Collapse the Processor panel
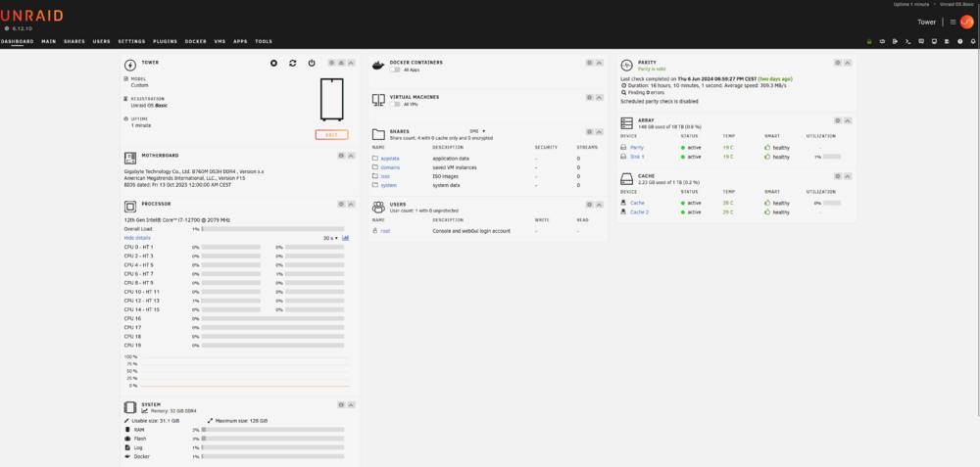The height and width of the screenshot is (467, 980). (x=351, y=205)
